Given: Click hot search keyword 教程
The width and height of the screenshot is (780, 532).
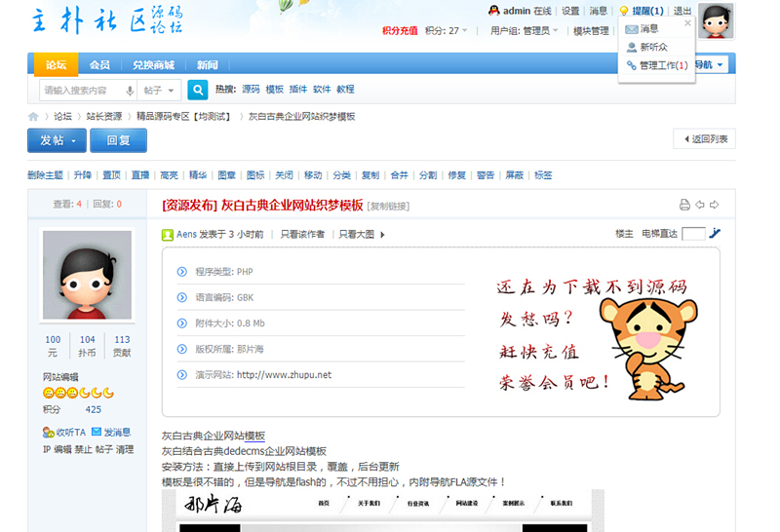Looking at the screenshot, I should [345, 89].
